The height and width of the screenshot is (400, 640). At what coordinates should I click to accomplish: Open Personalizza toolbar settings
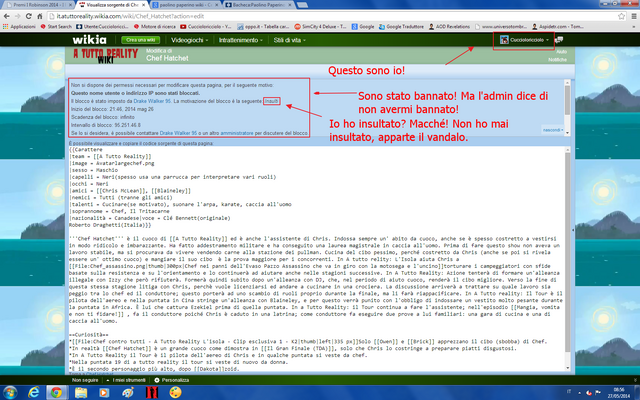pyautogui.click(x=171, y=380)
